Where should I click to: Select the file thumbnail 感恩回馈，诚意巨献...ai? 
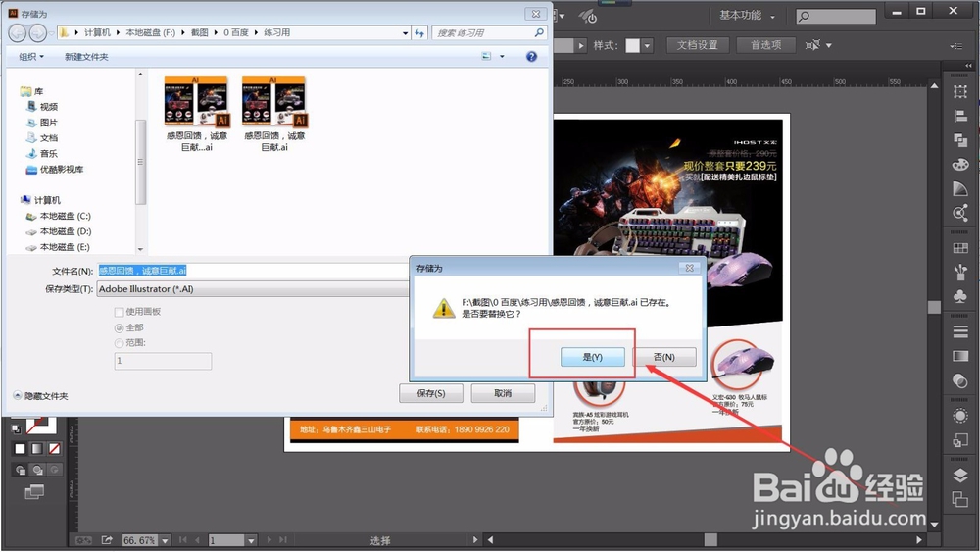tap(197, 114)
